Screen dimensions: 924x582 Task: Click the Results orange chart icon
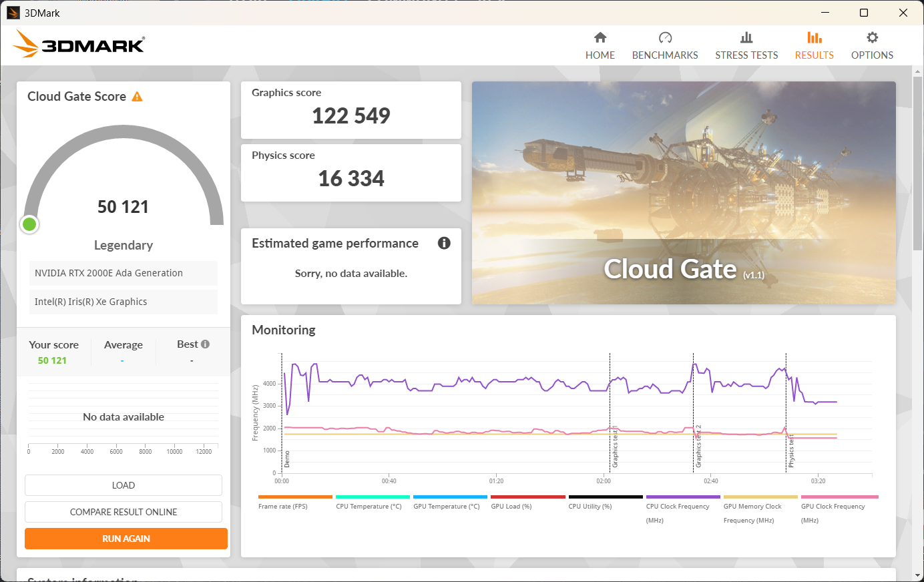click(x=814, y=37)
